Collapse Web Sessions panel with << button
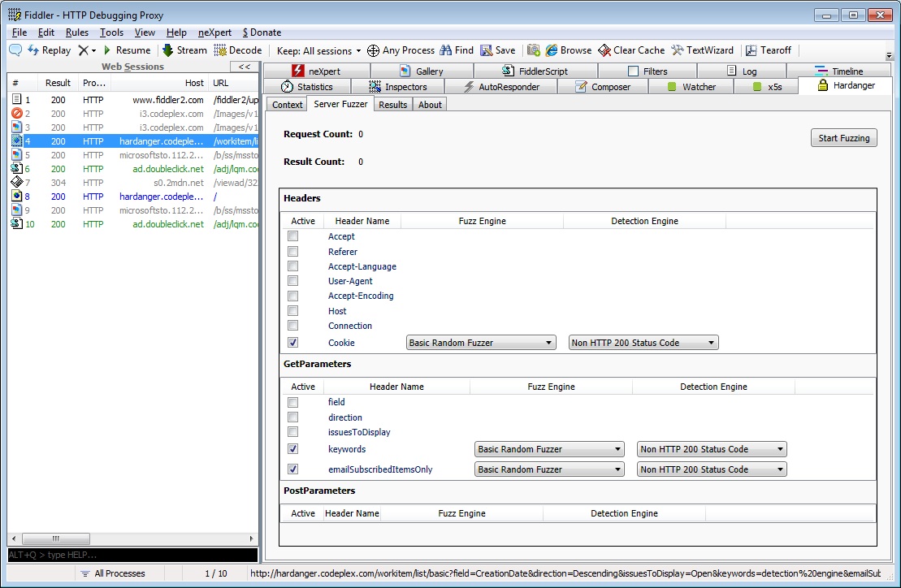901x588 pixels. (x=244, y=67)
